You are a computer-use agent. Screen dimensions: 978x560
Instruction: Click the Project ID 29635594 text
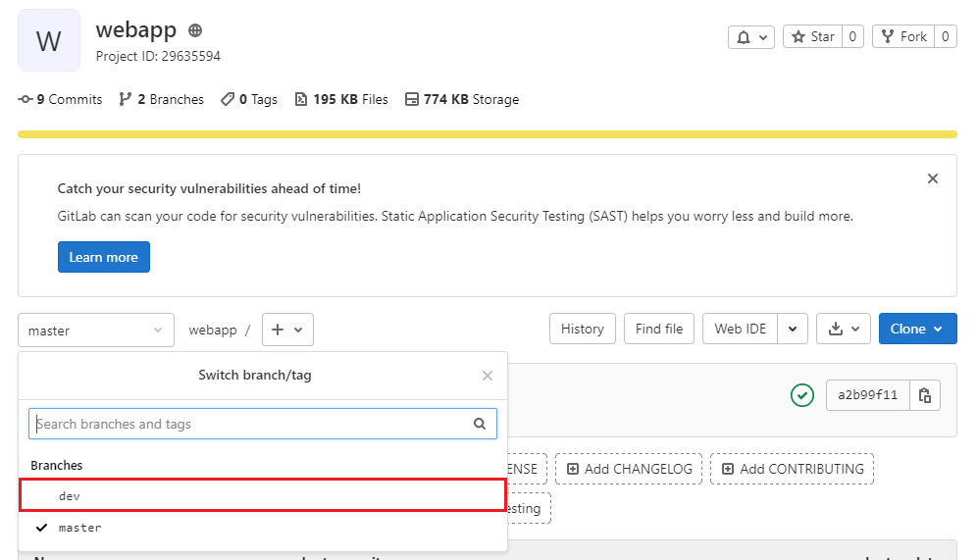[159, 56]
